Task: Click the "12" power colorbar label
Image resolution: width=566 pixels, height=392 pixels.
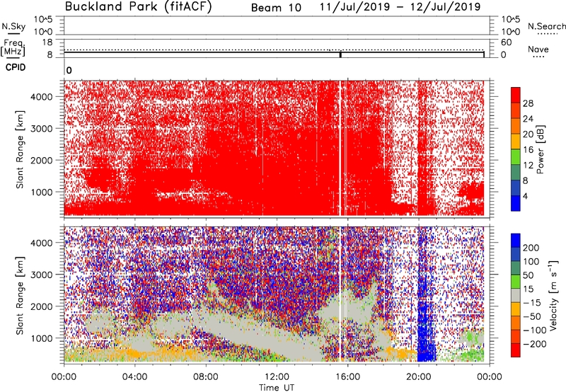Action: (x=528, y=166)
